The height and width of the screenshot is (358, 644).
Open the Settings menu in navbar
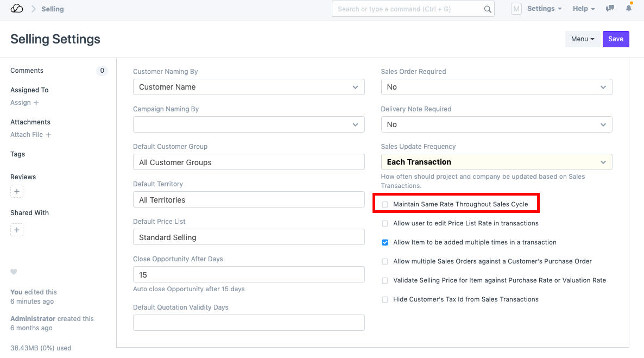click(544, 9)
